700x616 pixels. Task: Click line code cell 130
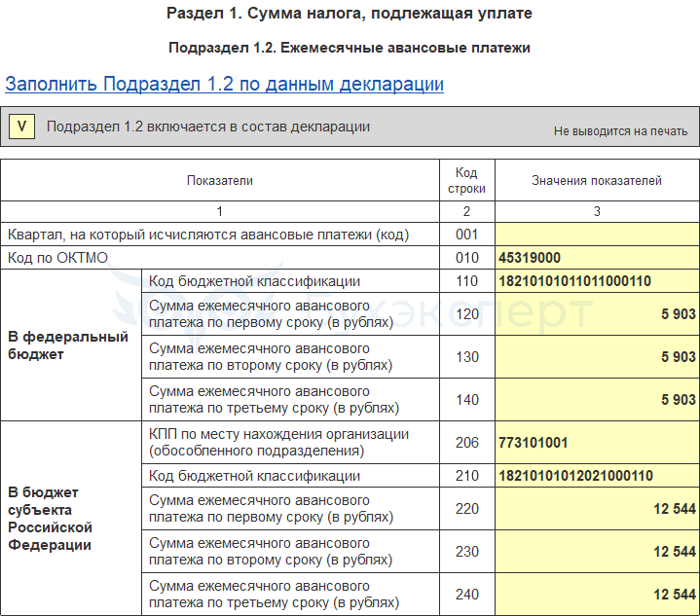[x=467, y=356]
